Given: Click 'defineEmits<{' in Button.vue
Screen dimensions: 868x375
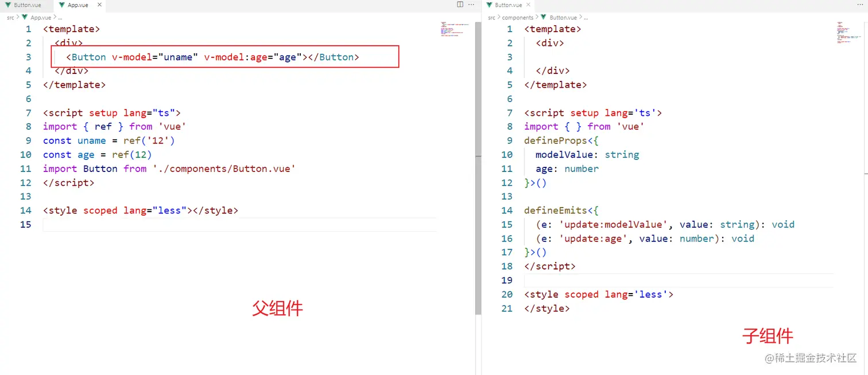Looking at the screenshot, I should tap(561, 210).
